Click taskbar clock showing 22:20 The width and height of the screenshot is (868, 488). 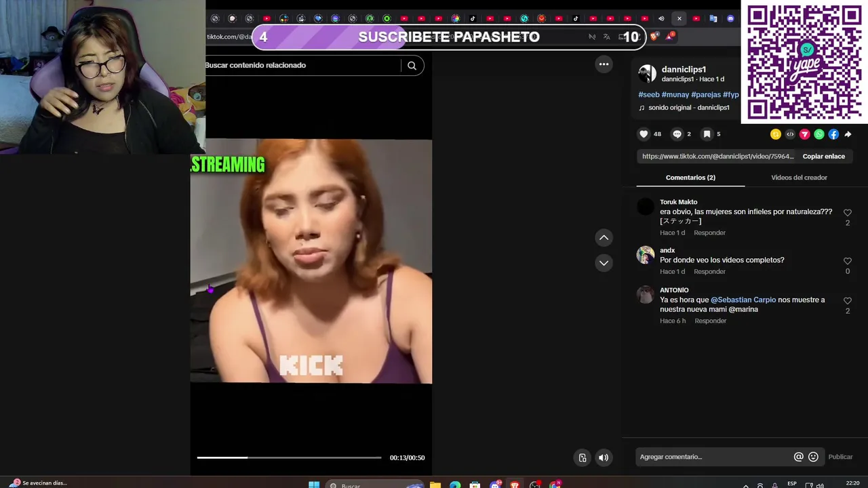pyautogui.click(x=852, y=483)
